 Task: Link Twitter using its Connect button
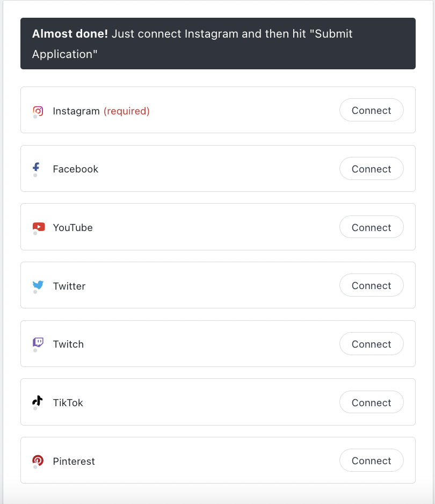point(371,285)
